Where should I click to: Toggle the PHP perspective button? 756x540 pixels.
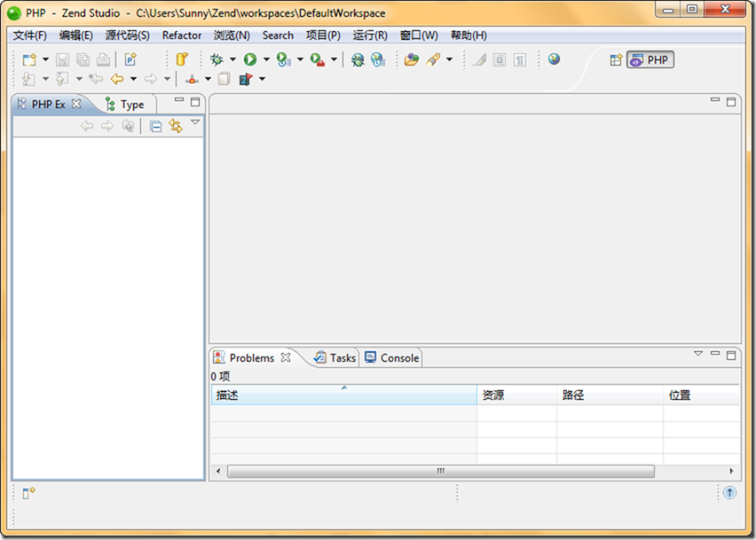coord(650,59)
